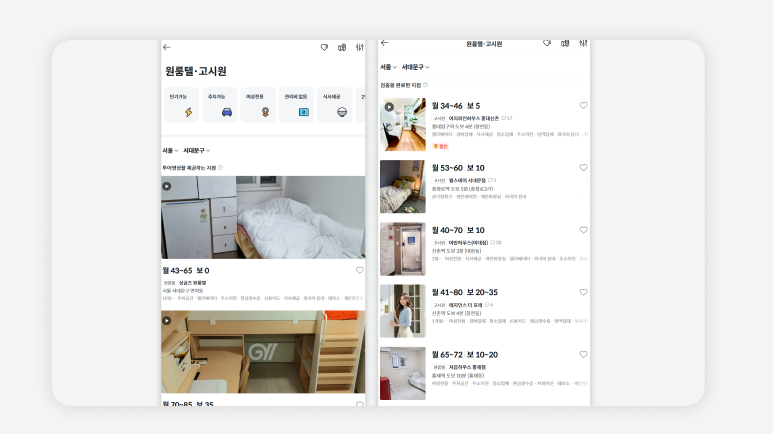Click info icon beside right screen section heading
Screen dimensions: 773x434
pos(425,85)
